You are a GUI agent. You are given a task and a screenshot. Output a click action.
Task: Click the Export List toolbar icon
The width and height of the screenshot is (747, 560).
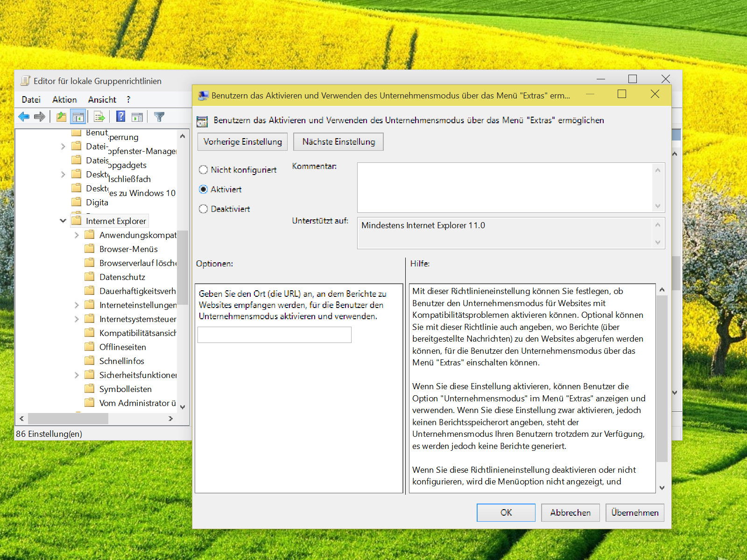point(99,117)
